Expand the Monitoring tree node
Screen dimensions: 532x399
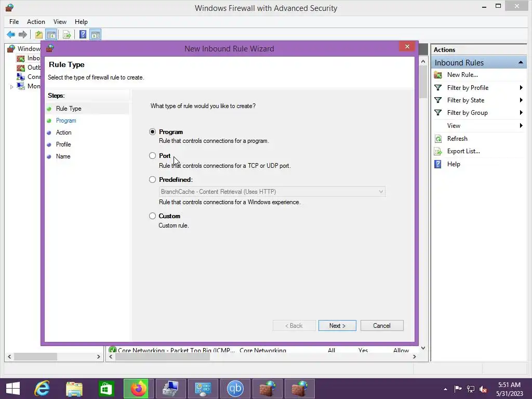[x=11, y=87]
